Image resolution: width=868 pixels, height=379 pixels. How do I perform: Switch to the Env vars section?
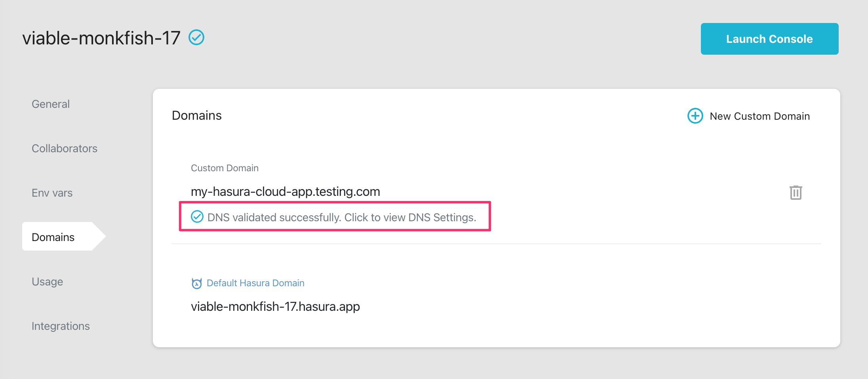52,193
